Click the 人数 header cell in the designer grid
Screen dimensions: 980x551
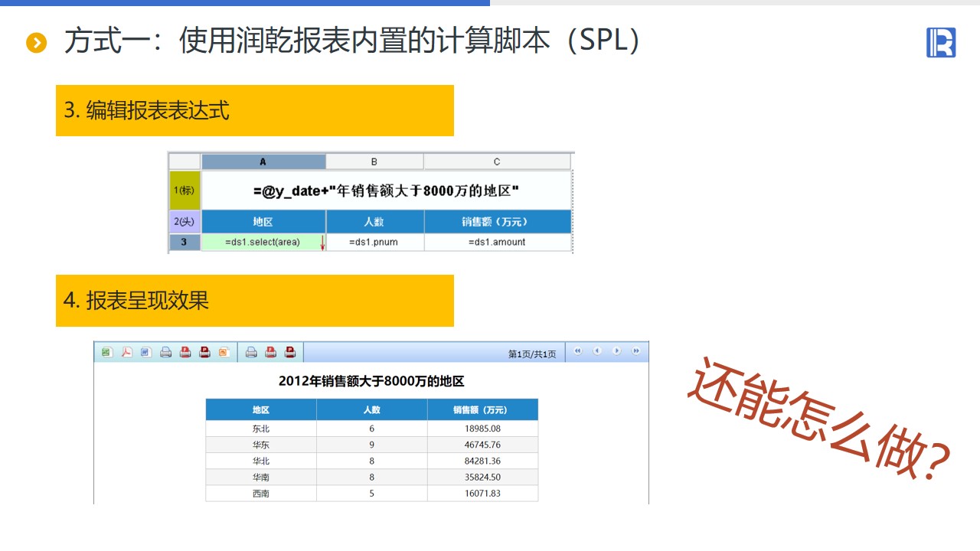[x=374, y=222]
